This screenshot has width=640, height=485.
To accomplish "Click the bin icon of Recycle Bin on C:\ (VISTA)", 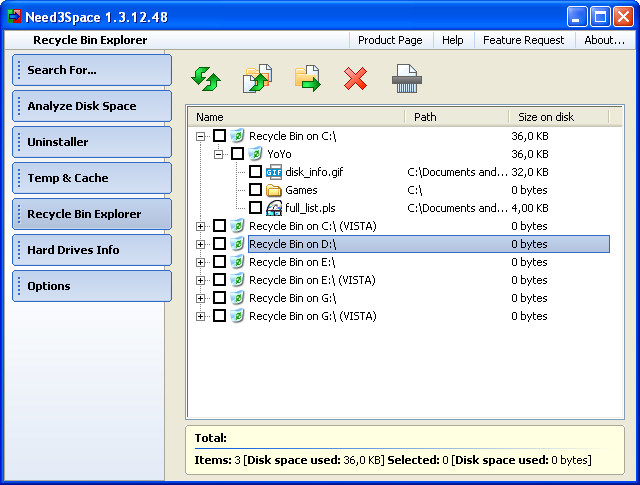I will point(237,225).
